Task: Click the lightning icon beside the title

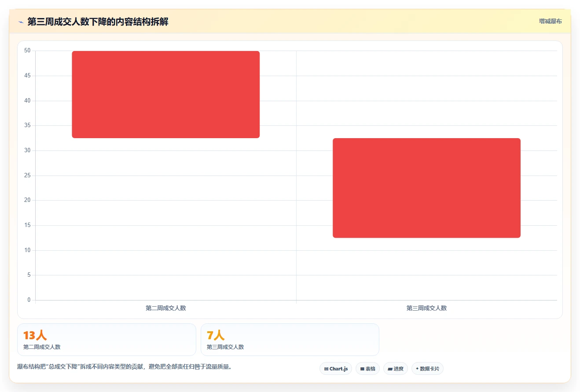Action: [x=21, y=22]
